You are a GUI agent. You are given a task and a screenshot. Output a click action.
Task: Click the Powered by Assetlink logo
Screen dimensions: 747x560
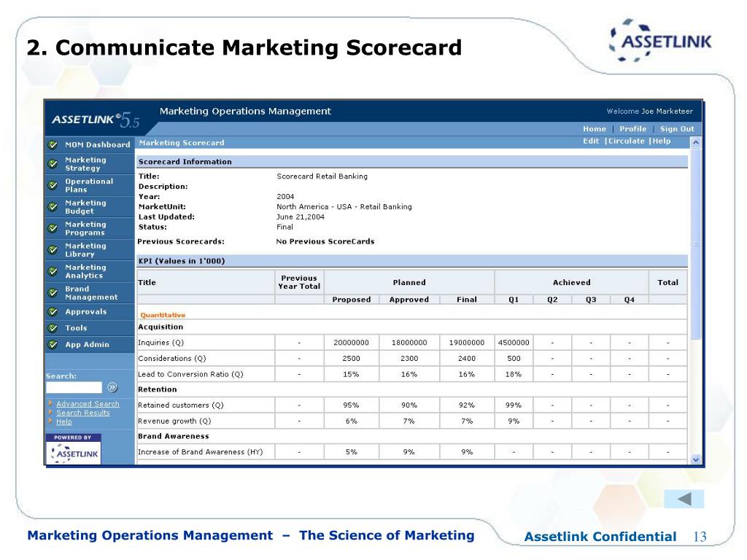[74, 448]
